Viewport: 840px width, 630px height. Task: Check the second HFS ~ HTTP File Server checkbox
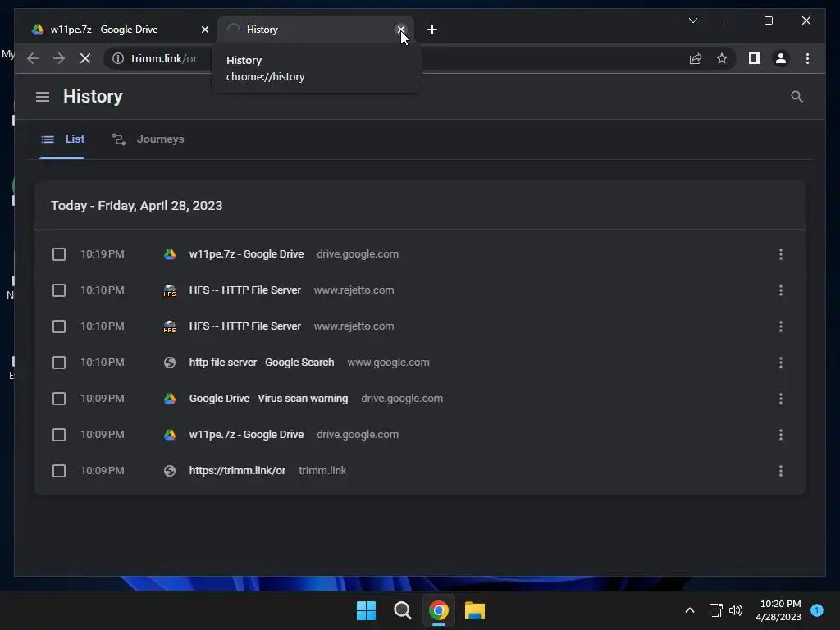(x=59, y=326)
